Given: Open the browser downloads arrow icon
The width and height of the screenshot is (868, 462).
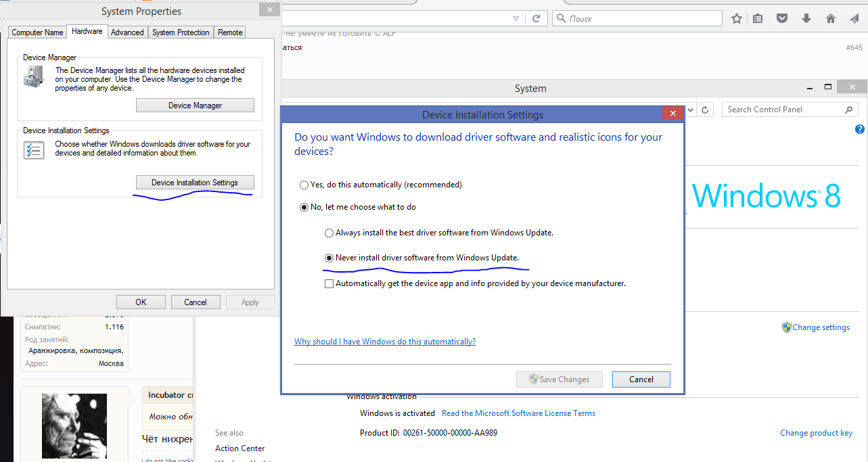Looking at the screenshot, I should click(x=806, y=19).
